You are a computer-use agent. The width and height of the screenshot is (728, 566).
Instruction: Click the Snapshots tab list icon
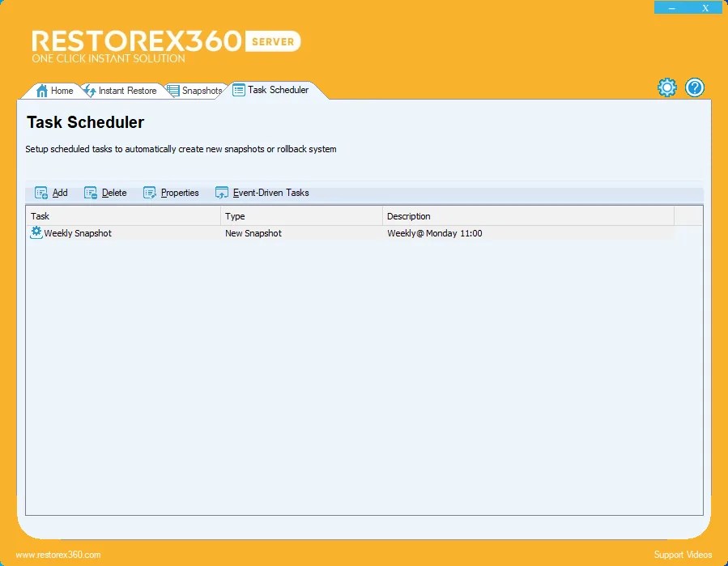pos(173,91)
